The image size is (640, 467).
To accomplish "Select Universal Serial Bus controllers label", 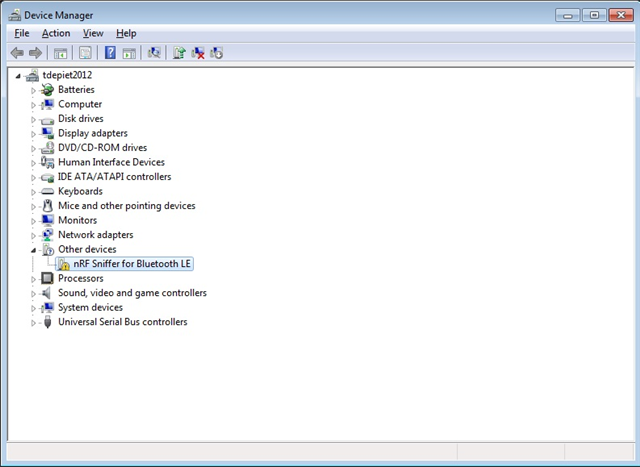I will (122, 322).
